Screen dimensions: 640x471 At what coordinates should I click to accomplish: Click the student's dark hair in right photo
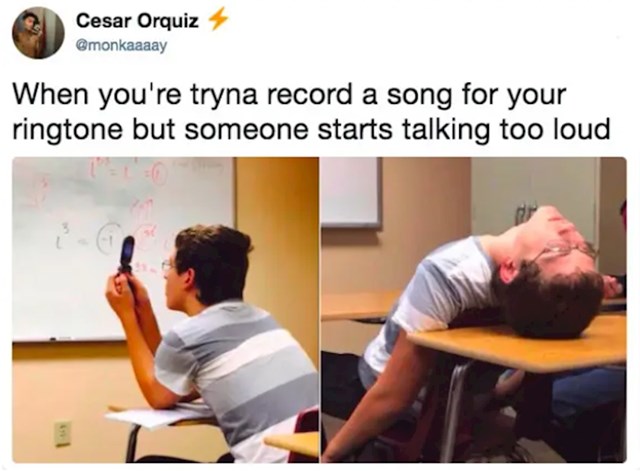pos(551,300)
